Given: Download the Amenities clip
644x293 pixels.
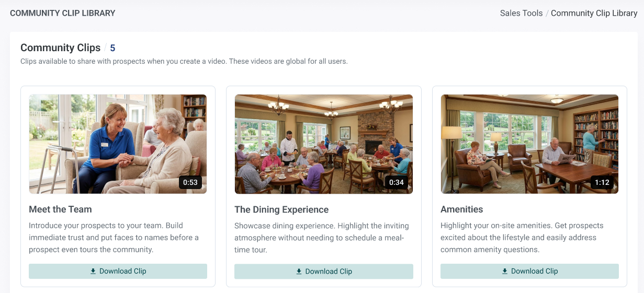Looking at the screenshot, I should point(529,271).
